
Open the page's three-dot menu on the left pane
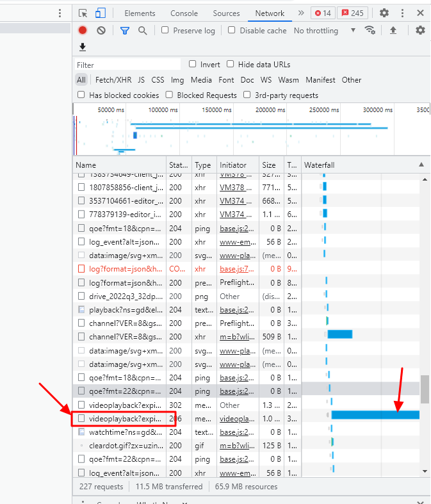click(x=60, y=13)
